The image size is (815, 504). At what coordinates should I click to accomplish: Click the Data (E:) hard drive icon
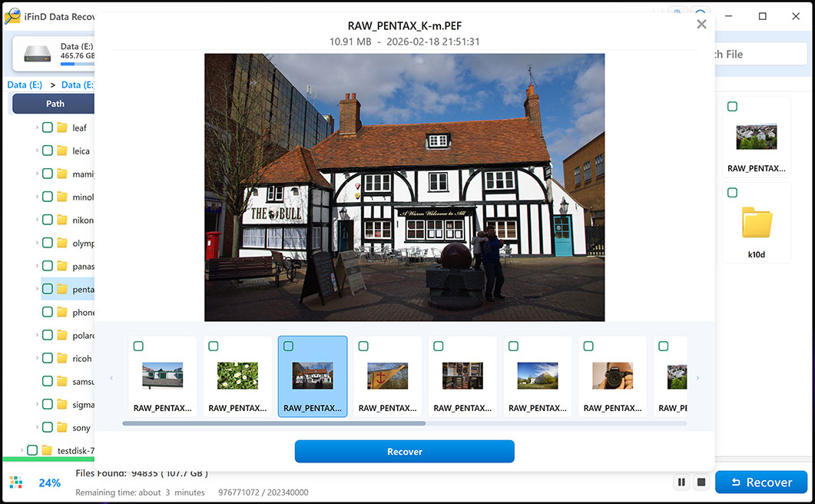pyautogui.click(x=38, y=52)
